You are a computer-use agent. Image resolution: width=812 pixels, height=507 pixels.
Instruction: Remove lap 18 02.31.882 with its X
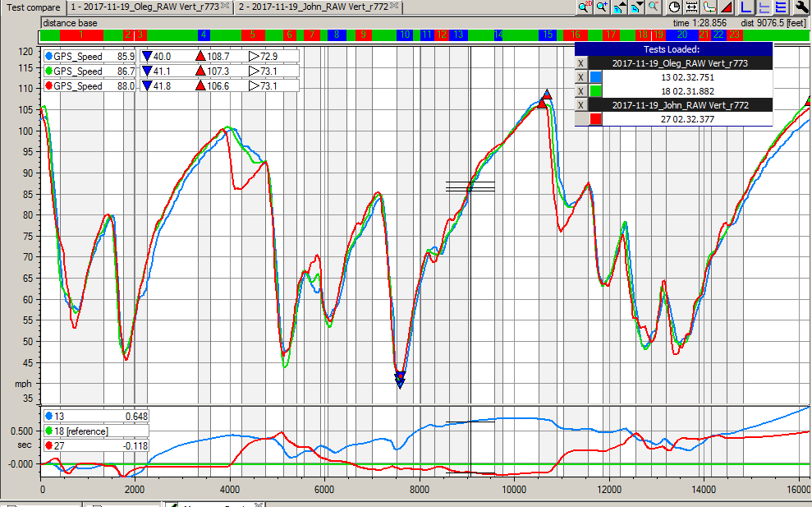pos(581,91)
